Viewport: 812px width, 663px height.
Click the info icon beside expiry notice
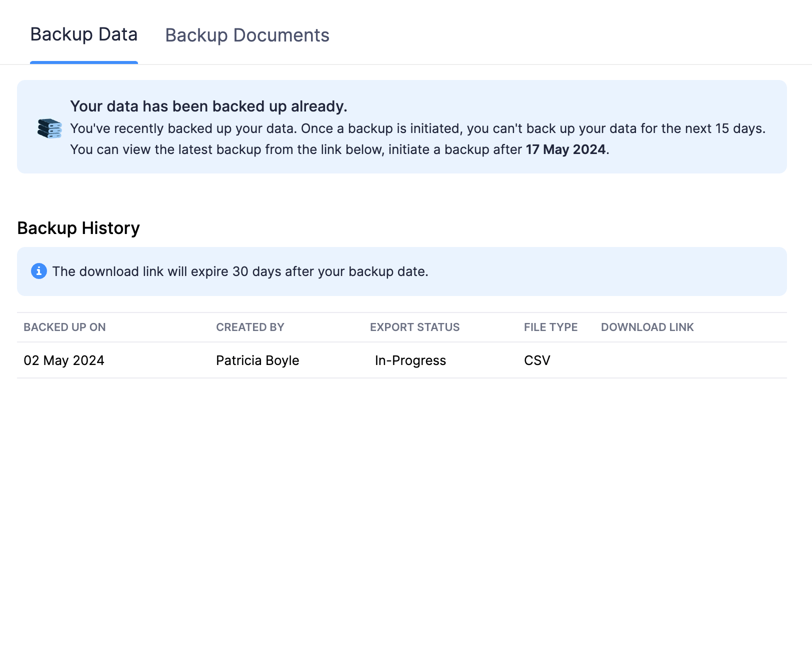[39, 271]
